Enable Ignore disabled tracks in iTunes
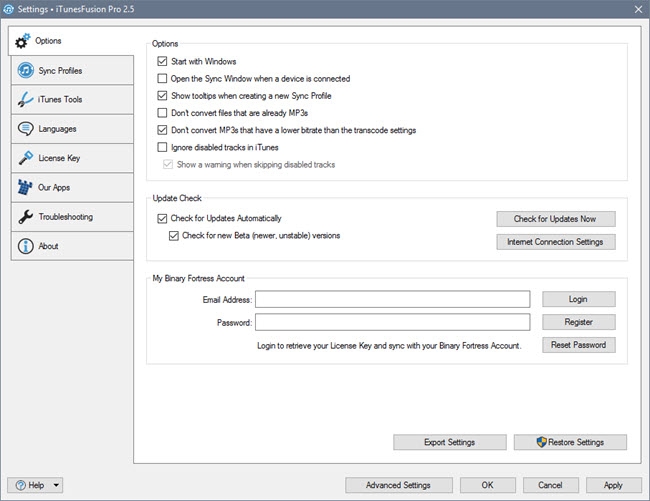Screen dimensions: 650x501 click(162, 147)
